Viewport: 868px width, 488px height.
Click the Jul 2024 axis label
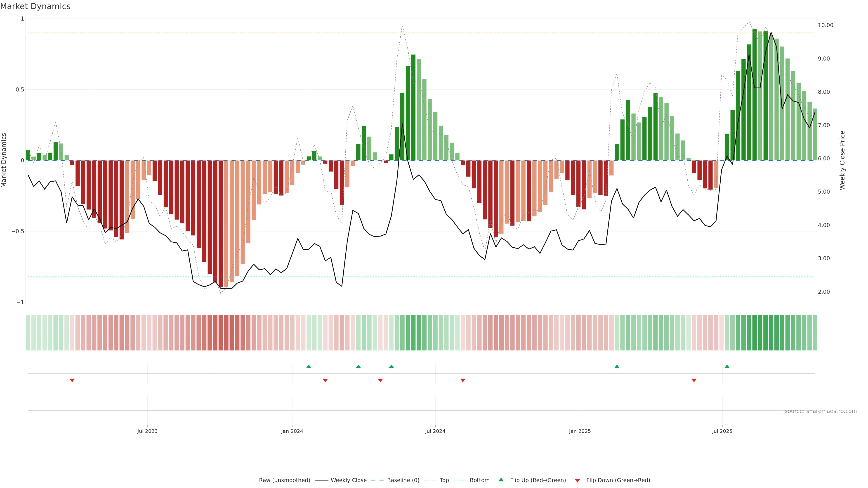point(435,431)
